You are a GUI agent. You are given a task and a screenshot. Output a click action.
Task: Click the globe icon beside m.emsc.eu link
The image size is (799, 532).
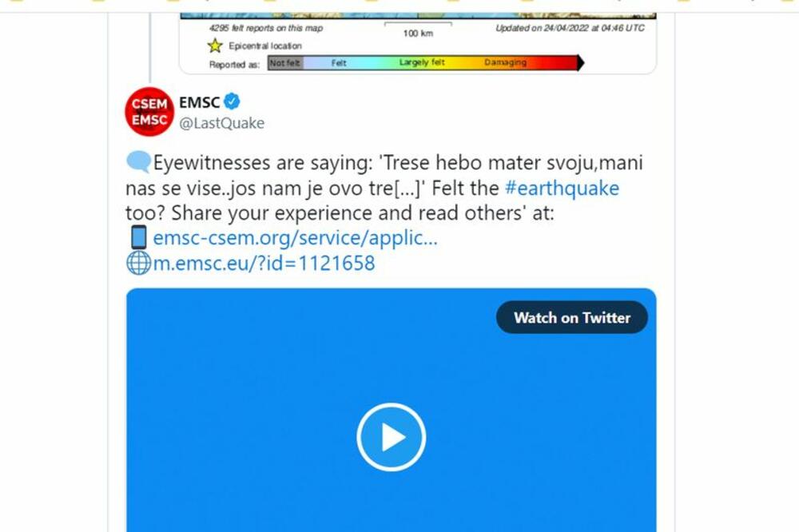click(138, 263)
